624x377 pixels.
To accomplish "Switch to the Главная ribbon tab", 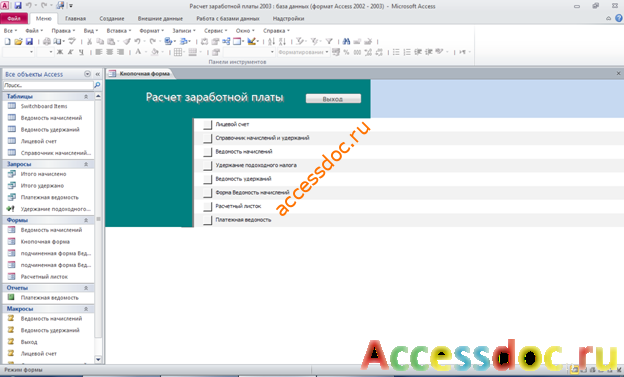I will pyautogui.click(x=76, y=19).
